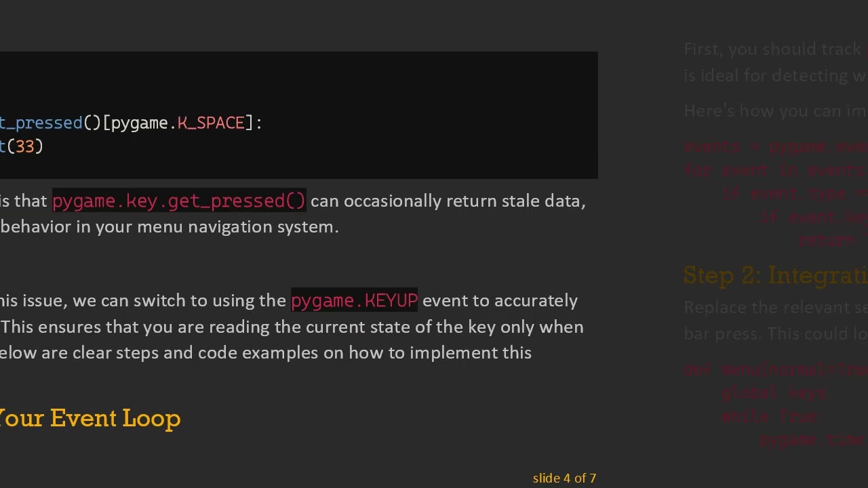
Task: Click the faded "for event in events" code
Action: tap(773, 169)
